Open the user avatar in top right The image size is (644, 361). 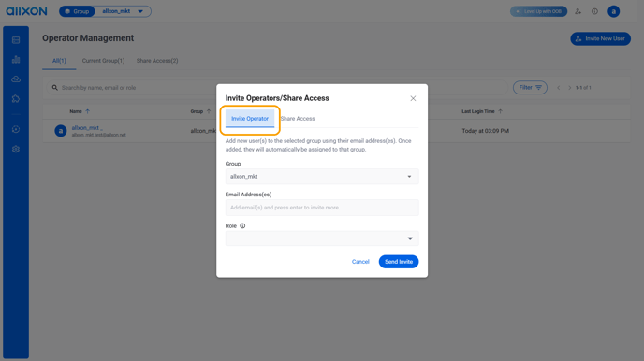coord(614,11)
